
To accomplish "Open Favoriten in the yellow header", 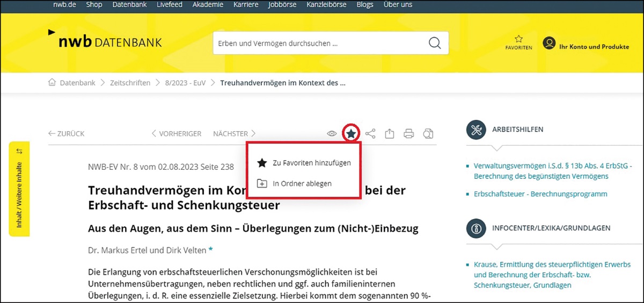I will pyautogui.click(x=518, y=43).
